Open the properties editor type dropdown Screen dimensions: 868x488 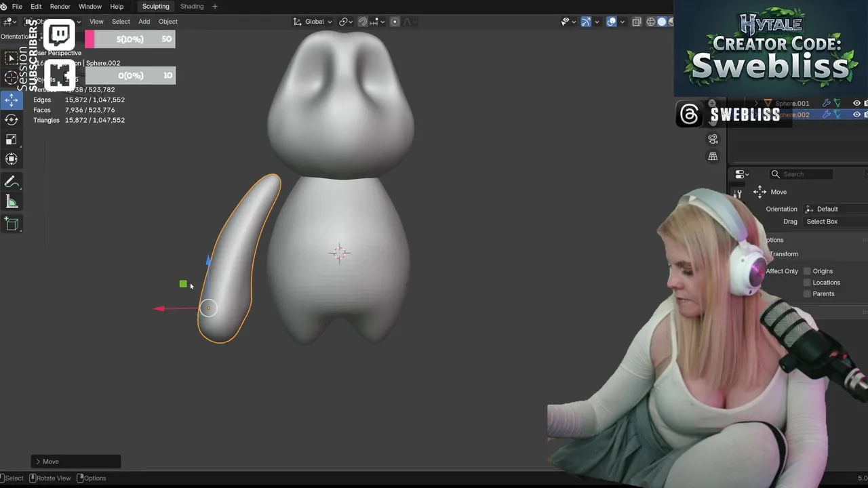click(742, 174)
